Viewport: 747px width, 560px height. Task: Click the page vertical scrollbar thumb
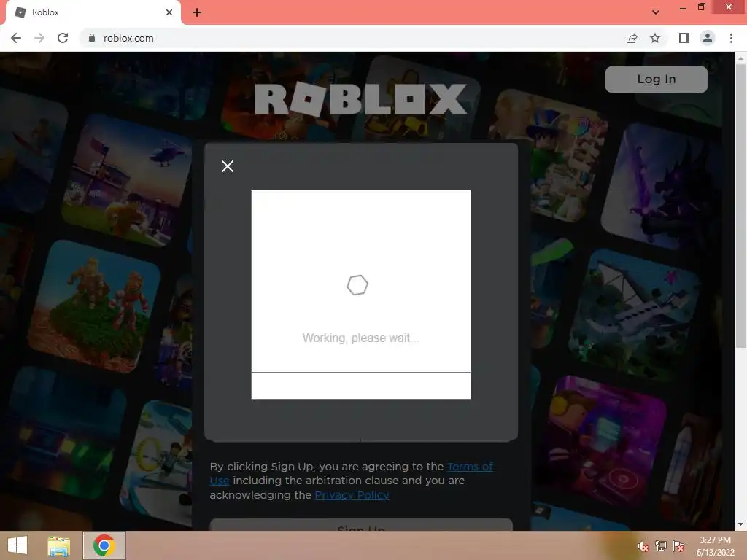coord(740,205)
